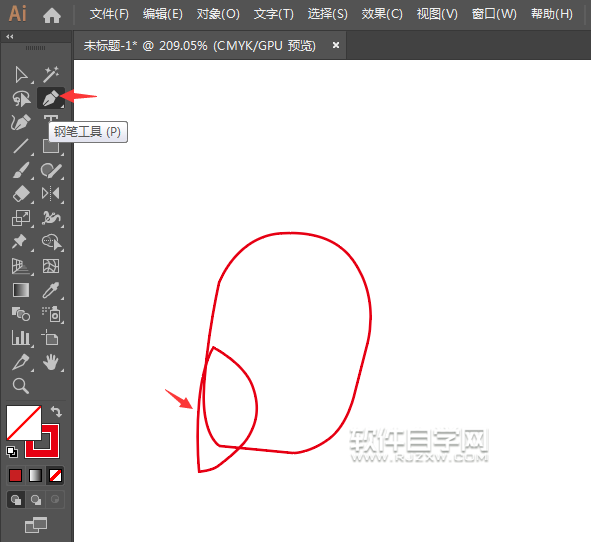Select the Pen tool
Viewport: 591px width, 542px height.
click(51, 98)
